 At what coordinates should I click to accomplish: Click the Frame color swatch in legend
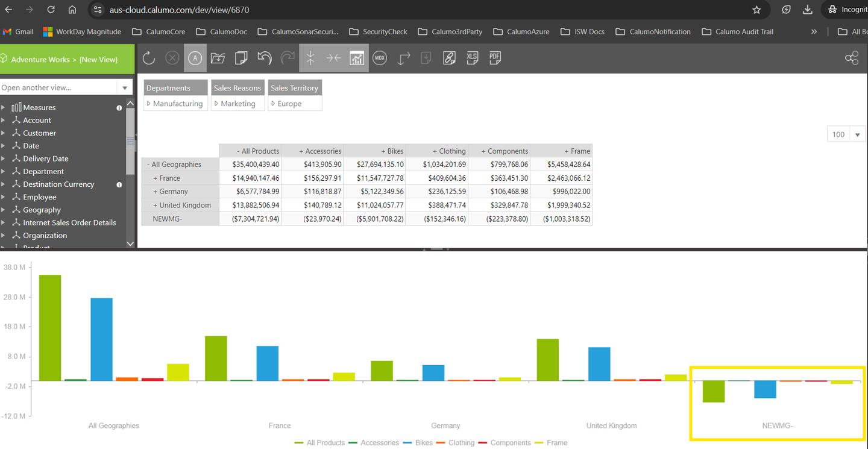tap(539, 442)
